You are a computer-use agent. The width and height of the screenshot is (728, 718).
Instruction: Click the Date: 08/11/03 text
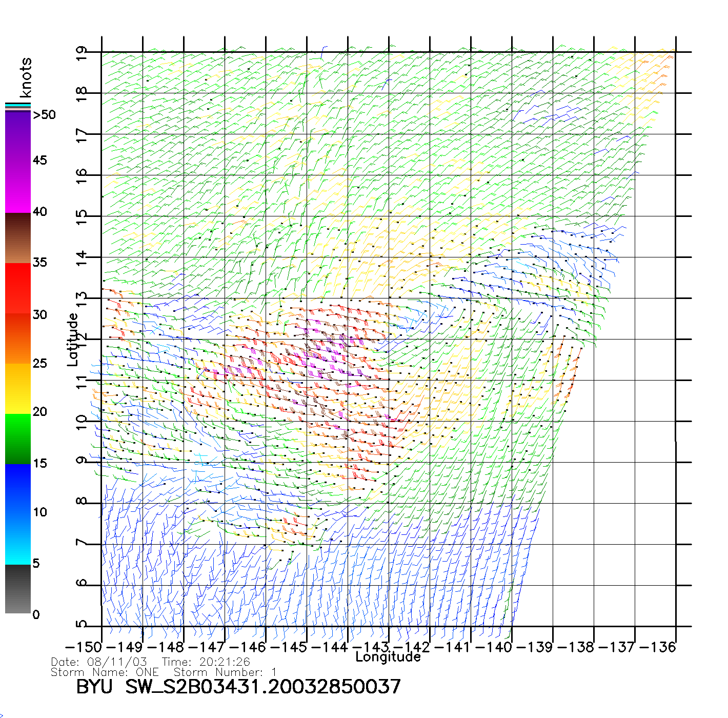point(99,662)
